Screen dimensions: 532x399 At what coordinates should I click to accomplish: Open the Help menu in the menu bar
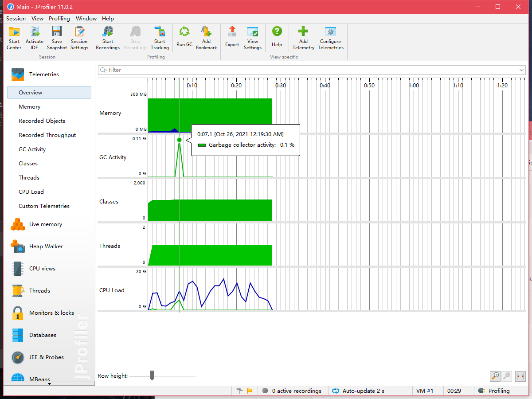pyautogui.click(x=108, y=19)
